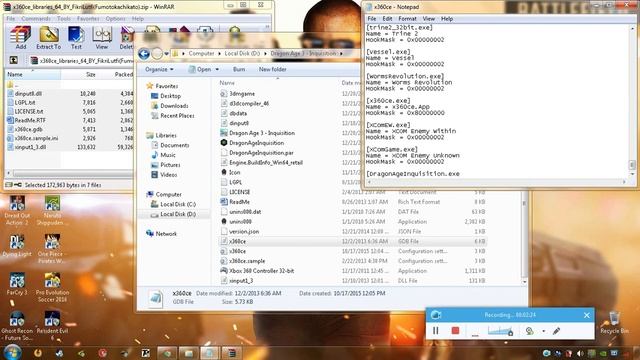Click the pencil annotation icon in recorder
This screenshot has height=360, width=640.
[556, 331]
